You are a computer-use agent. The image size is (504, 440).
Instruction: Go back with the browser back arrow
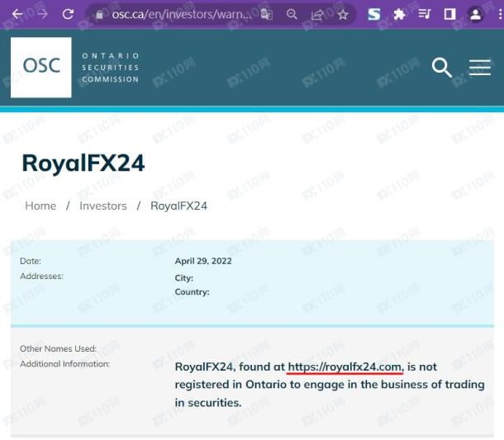(17, 14)
